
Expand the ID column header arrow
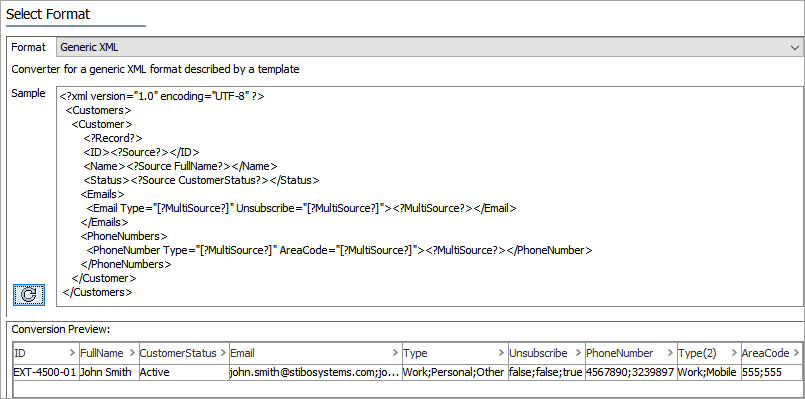[72, 353]
